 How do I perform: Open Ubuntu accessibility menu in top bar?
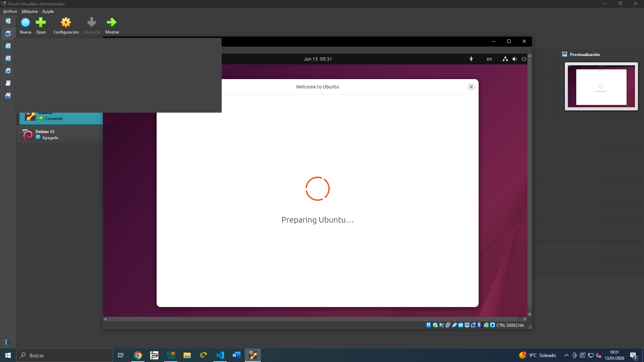click(x=471, y=59)
